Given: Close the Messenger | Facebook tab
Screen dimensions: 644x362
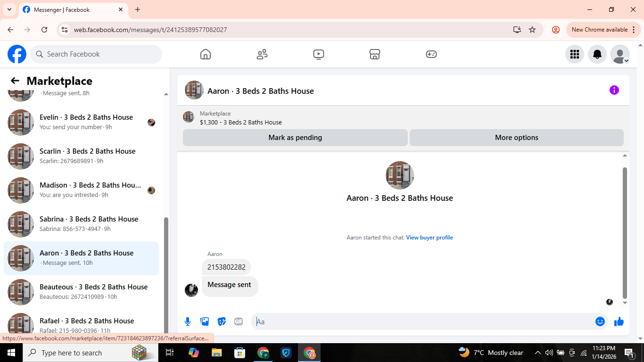Looking at the screenshot, I should [x=121, y=9].
